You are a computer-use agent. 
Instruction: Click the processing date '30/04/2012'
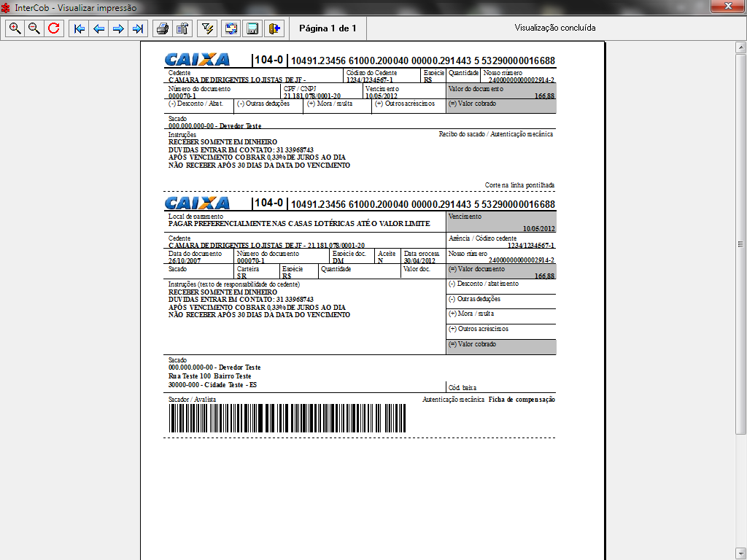(x=419, y=260)
